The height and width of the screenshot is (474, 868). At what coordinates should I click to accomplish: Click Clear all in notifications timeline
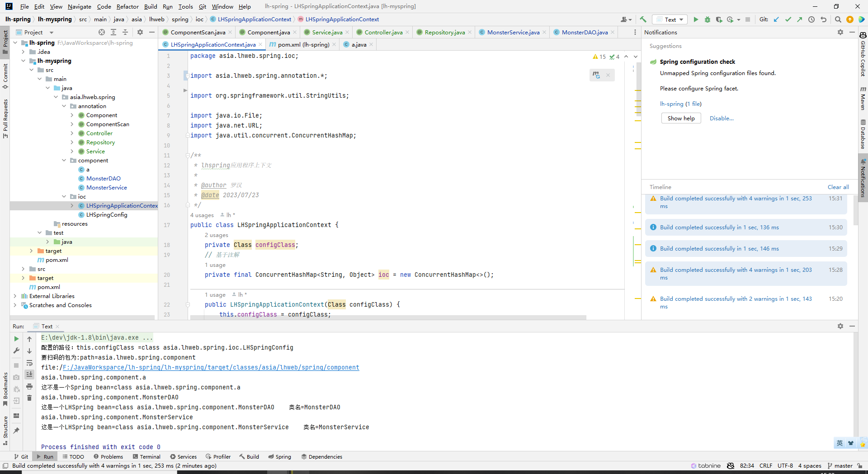(838, 187)
